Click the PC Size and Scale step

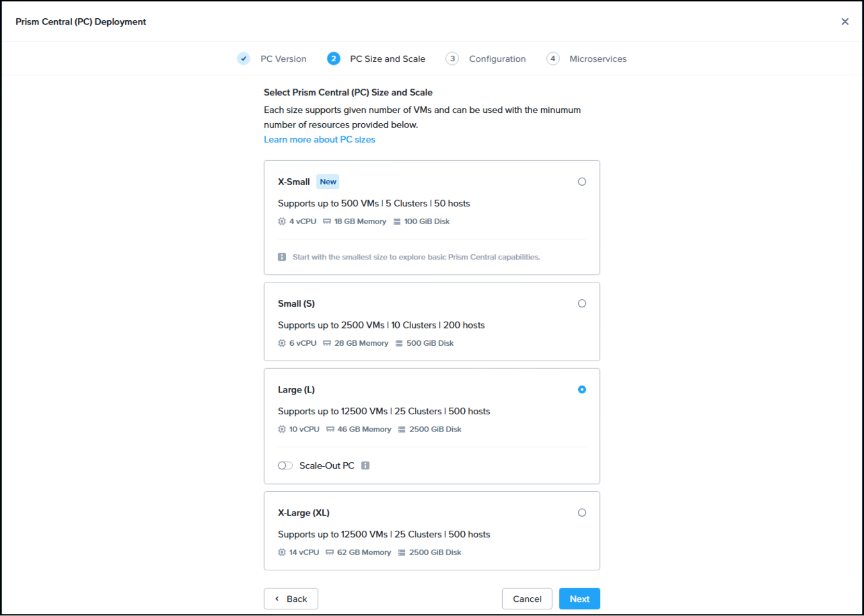388,59
